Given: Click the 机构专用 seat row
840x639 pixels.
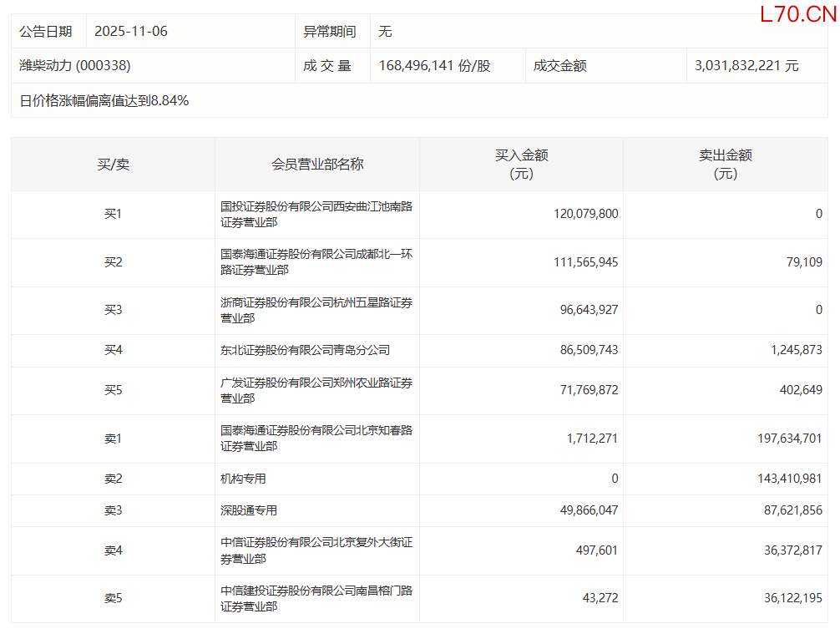Looking at the screenshot, I should 243,479.
